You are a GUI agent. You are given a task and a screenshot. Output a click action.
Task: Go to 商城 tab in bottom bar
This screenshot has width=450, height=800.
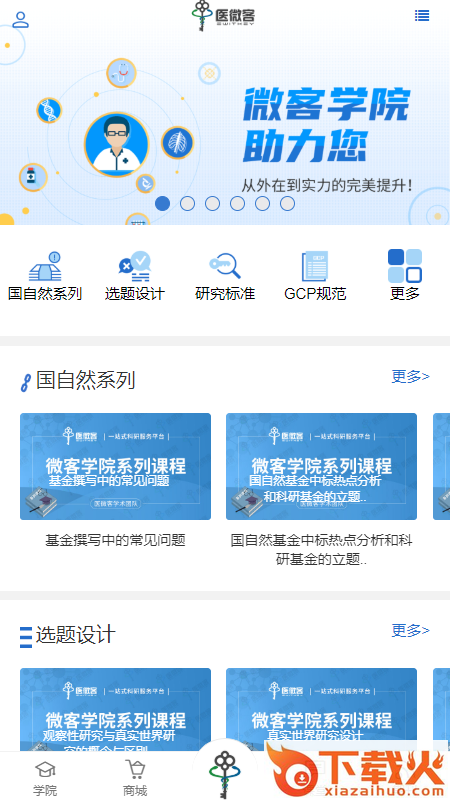coord(135,779)
